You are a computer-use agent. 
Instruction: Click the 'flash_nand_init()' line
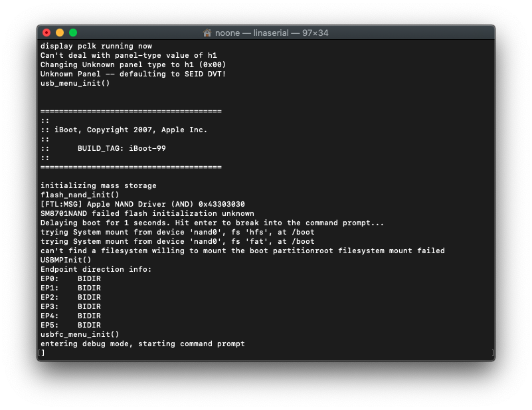[80, 195]
